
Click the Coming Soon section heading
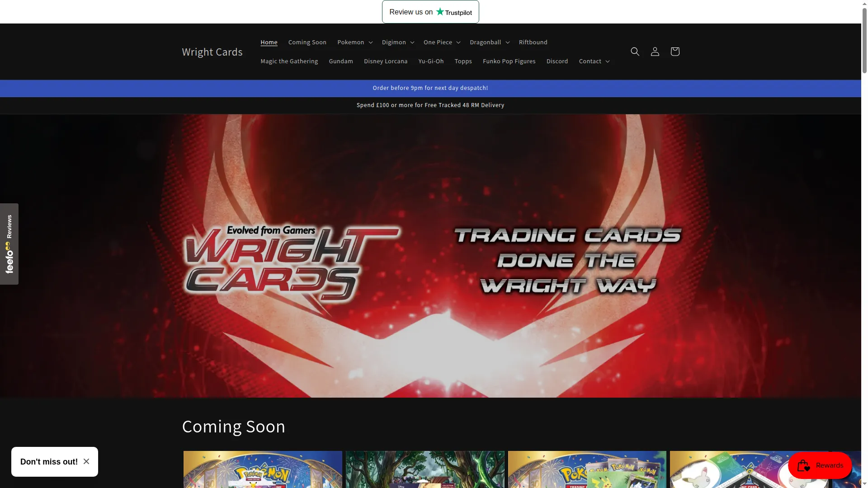pos(234,427)
